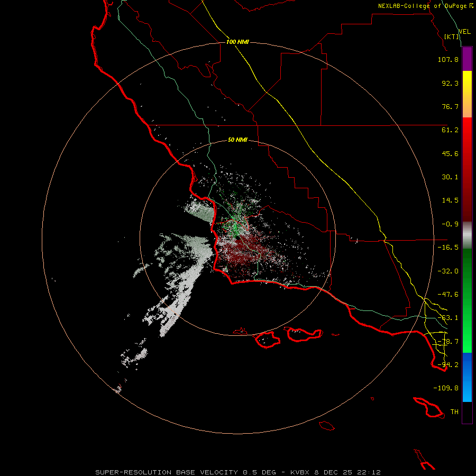This screenshot has height=476, width=476.
Task: Click the "50 NMI" range ring label
Action: (237, 140)
